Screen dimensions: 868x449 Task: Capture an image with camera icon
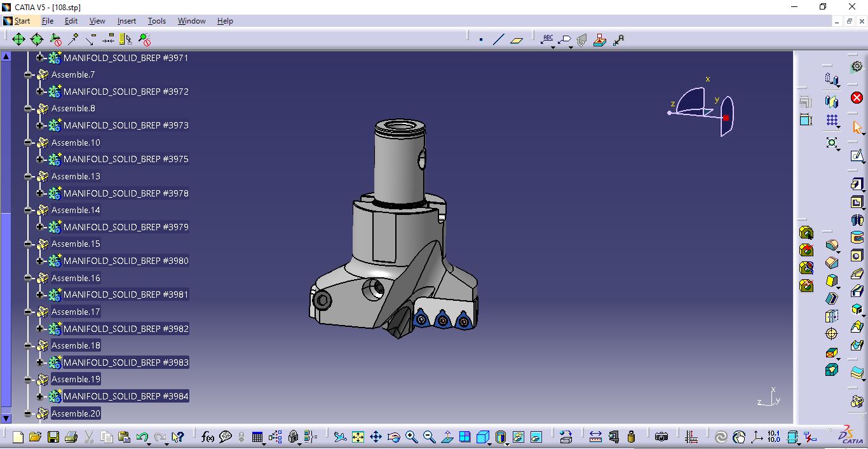(661, 437)
